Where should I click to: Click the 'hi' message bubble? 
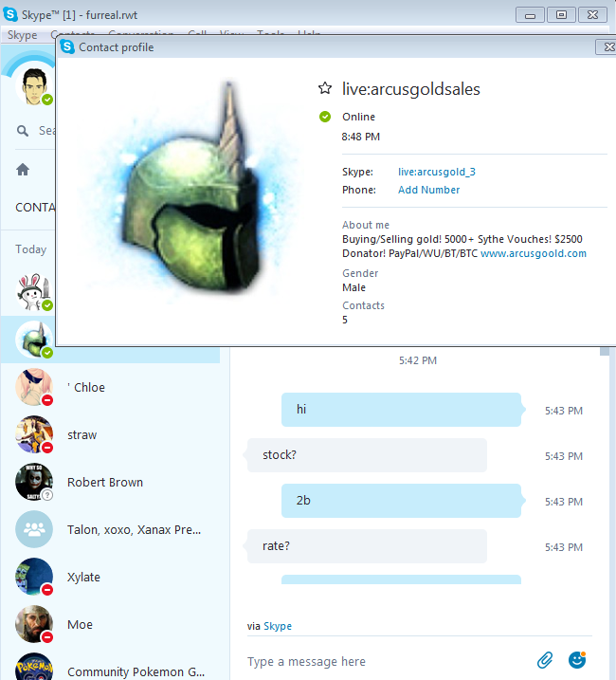pos(402,410)
